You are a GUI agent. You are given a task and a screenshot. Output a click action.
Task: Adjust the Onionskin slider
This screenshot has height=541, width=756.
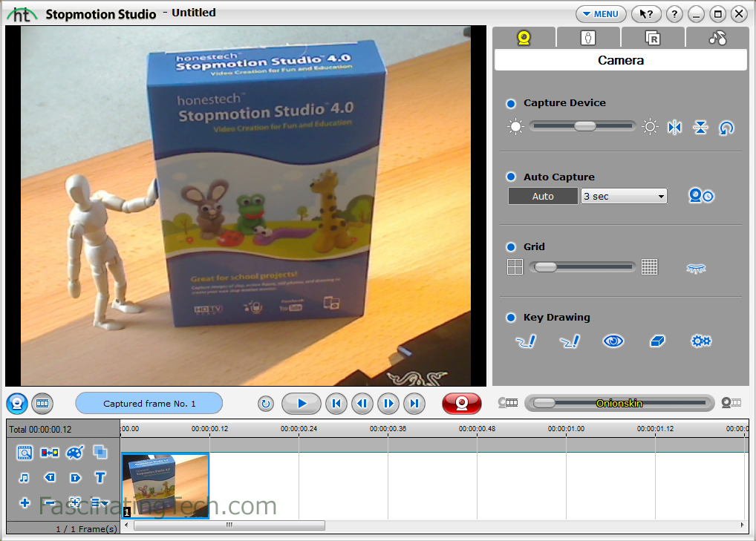[619, 403]
